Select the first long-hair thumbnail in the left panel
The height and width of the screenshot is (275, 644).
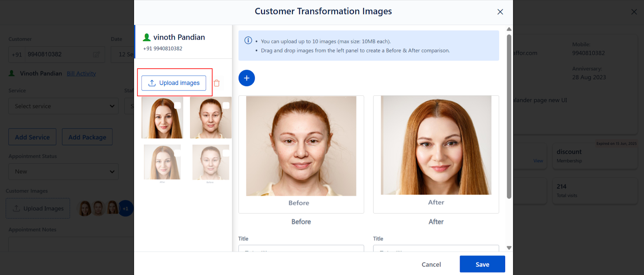[x=162, y=117]
